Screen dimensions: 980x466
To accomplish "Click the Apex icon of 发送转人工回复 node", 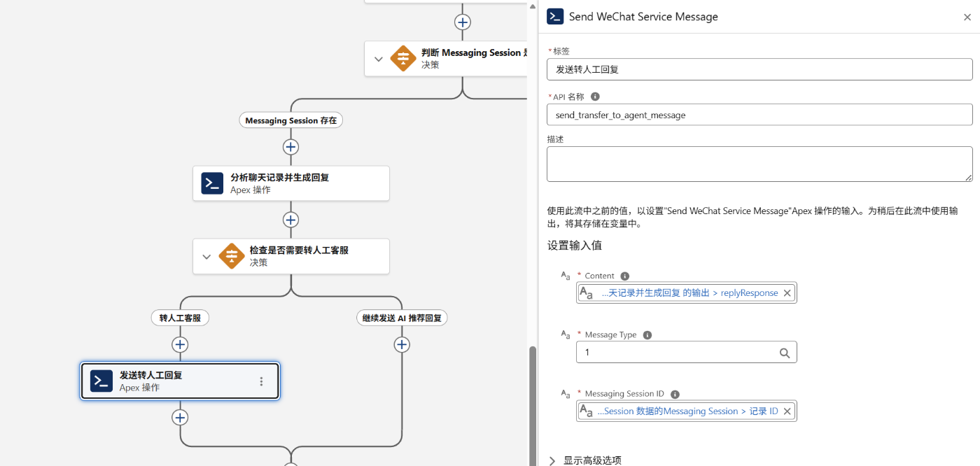I will click(101, 381).
